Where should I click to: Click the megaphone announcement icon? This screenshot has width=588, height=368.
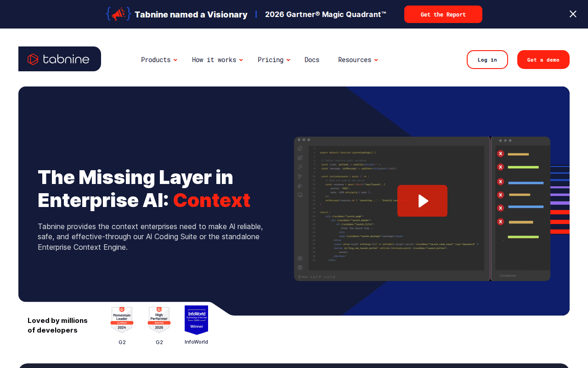click(x=119, y=14)
